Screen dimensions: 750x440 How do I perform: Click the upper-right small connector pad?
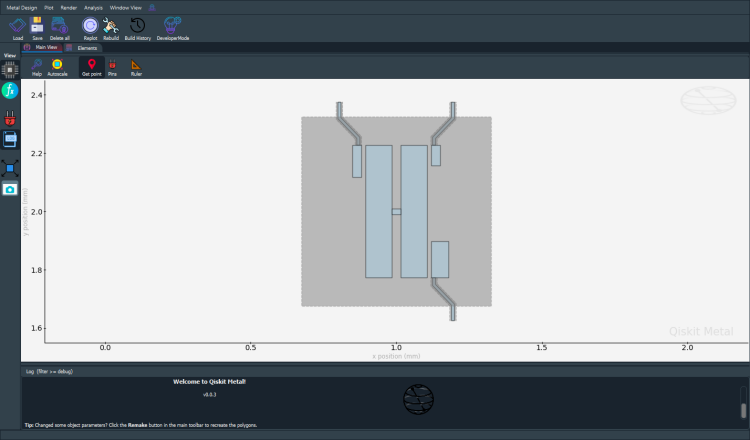436,155
